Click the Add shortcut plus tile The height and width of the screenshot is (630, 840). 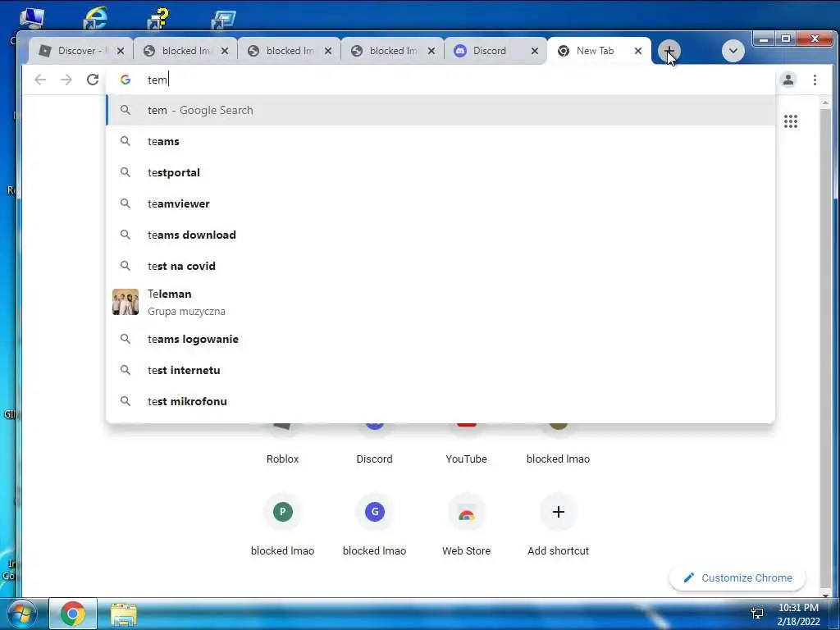pos(558,525)
